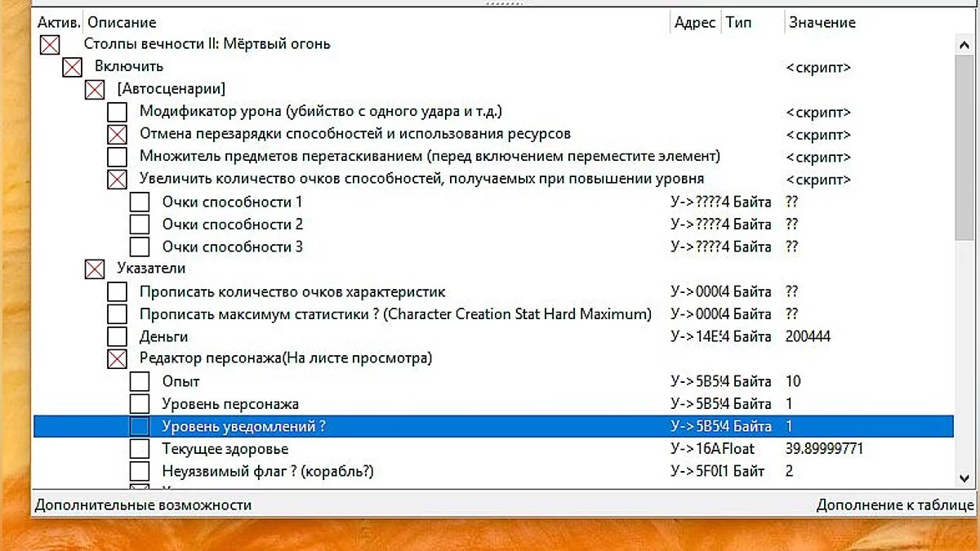Click the Значение column header
The width and height of the screenshot is (980, 551).
point(822,23)
